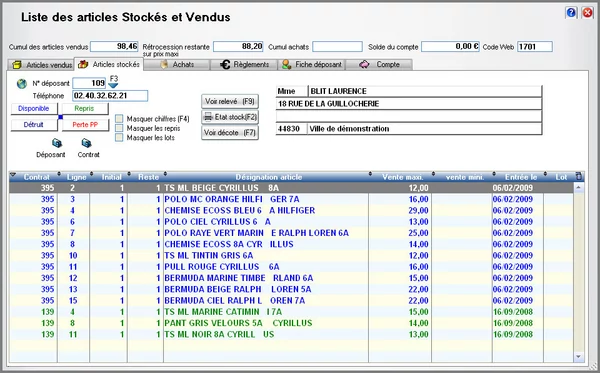
Task: Open the Compte tab with piggy icon
Action: click(379, 65)
